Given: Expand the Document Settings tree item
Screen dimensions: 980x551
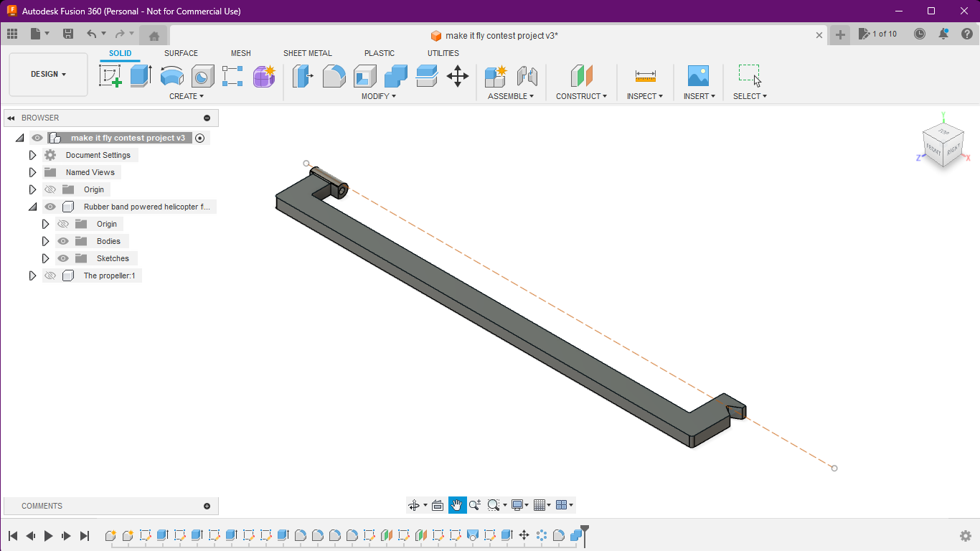Looking at the screenshot, I should pyautogui.click(x=32, y=154).
